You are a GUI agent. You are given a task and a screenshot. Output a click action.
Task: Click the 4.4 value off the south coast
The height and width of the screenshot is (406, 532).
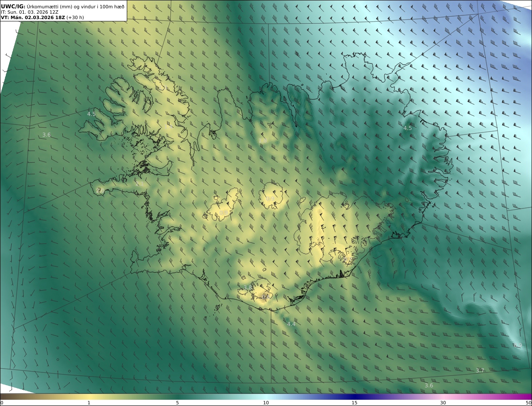(x=291, y=324)
